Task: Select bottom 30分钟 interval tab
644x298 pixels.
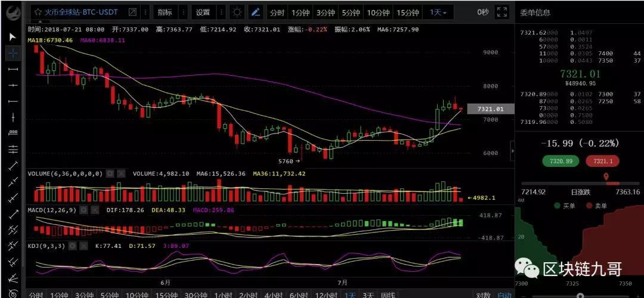Action: tap(196, 294)
